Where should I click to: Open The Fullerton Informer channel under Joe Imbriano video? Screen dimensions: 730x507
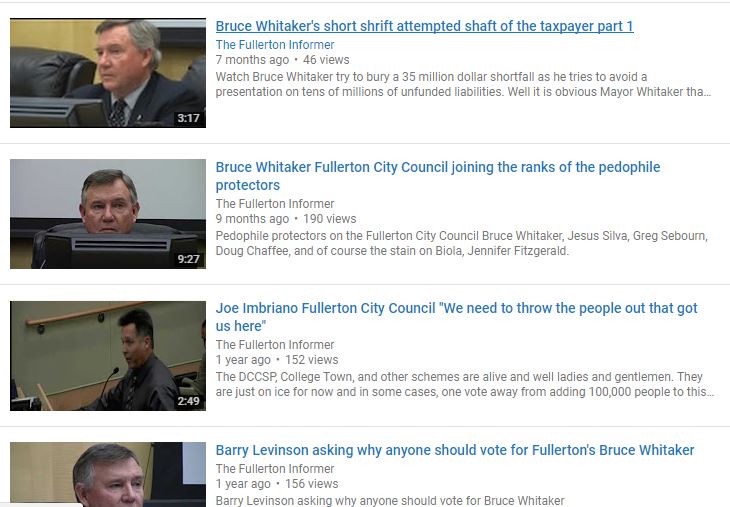pos(275,345)
